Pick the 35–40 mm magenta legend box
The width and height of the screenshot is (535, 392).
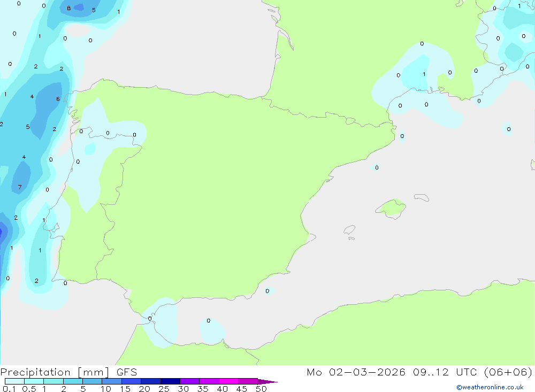[209, 381]
